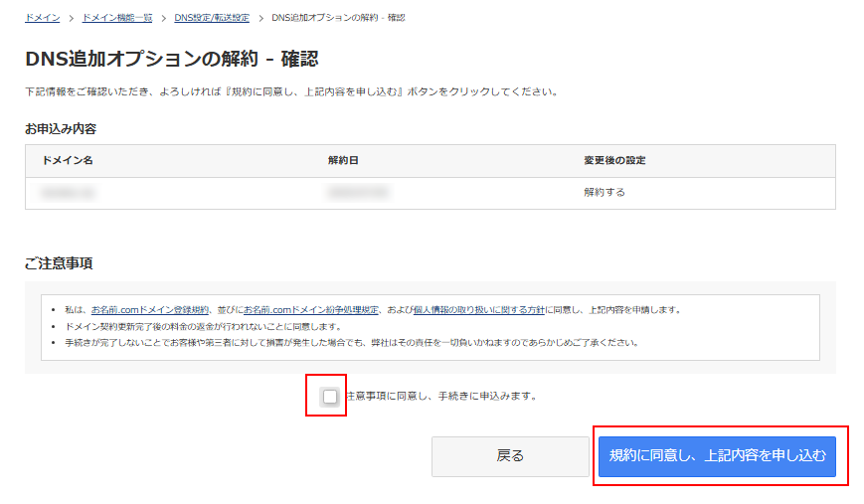Check the 注意事項に同意 agreement checkbox
The height and width of the screenshot is (504, 864).
[330, 397]
